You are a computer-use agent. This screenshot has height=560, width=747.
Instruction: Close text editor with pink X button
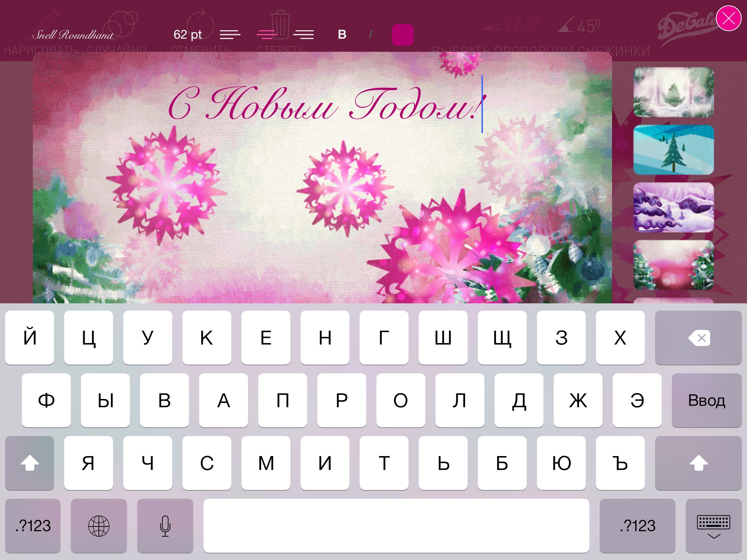click(728, 18)
